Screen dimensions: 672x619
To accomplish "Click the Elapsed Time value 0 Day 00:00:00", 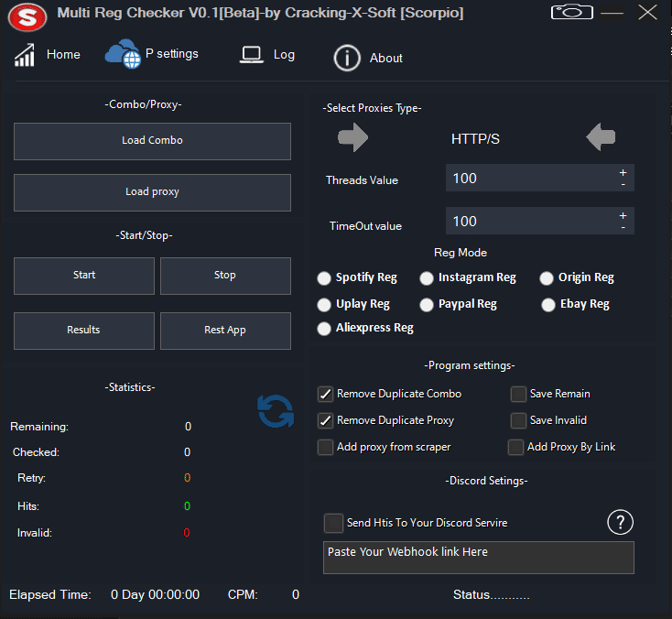I will point(155,594).
